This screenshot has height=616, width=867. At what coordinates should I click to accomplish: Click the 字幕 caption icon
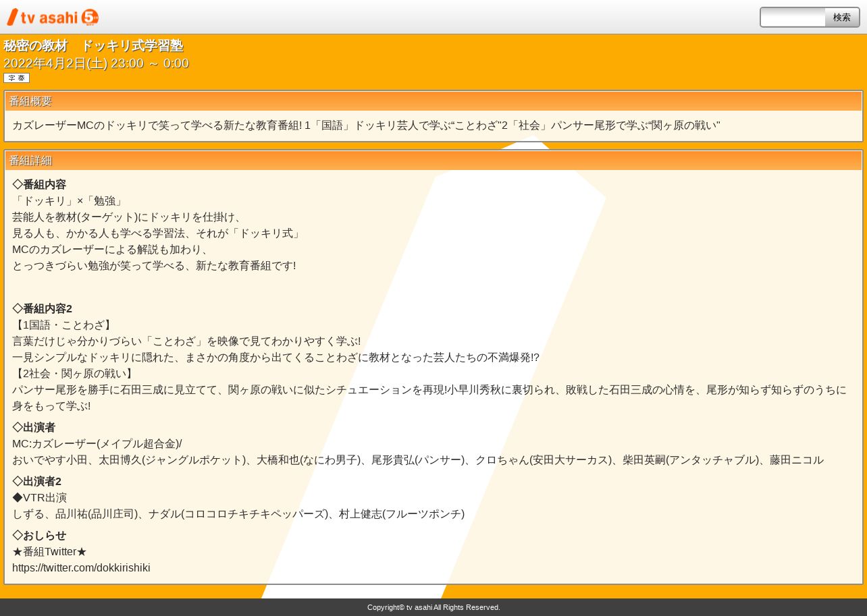tap(16, 78)
